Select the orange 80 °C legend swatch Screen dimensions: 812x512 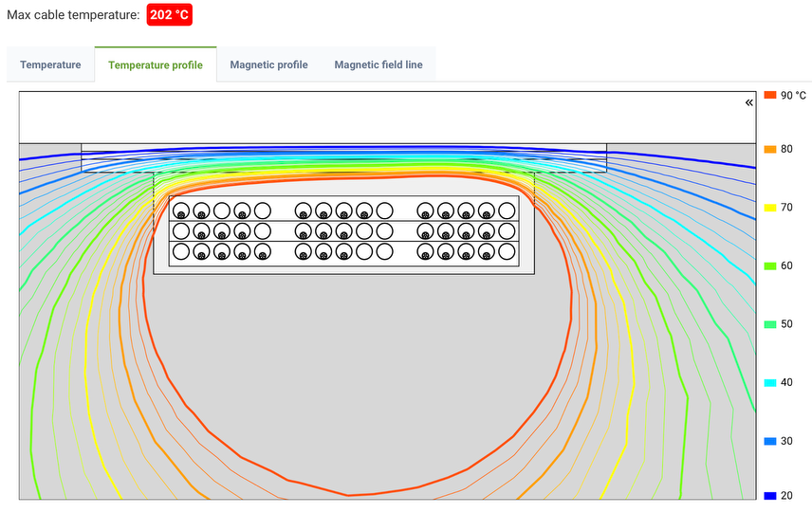(770, 149)
